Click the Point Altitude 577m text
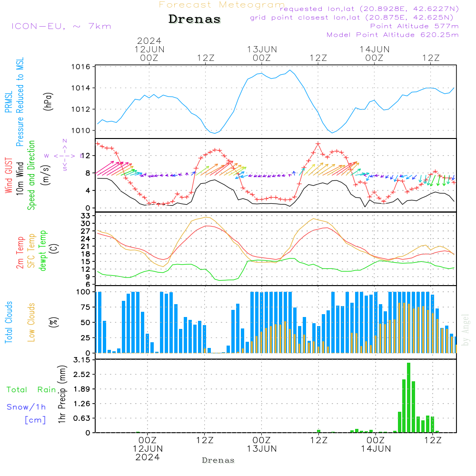The image size is (476, 476). [414, 26]
